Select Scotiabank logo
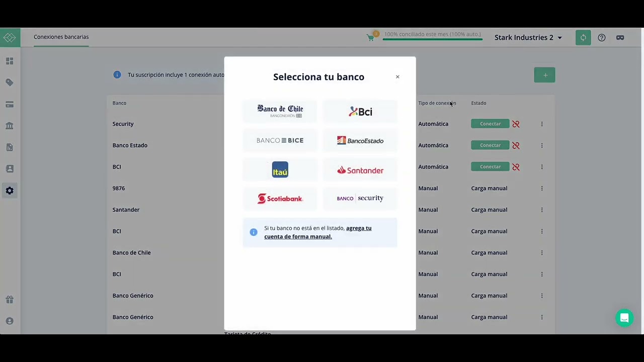Screen dimensions: 644x362 (280, 199)
